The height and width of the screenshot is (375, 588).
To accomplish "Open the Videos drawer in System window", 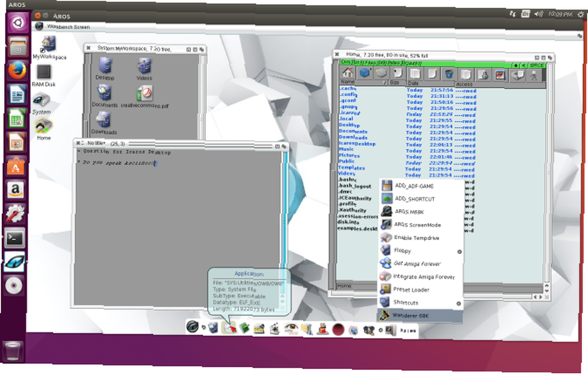I will click(x=144, y=69).
